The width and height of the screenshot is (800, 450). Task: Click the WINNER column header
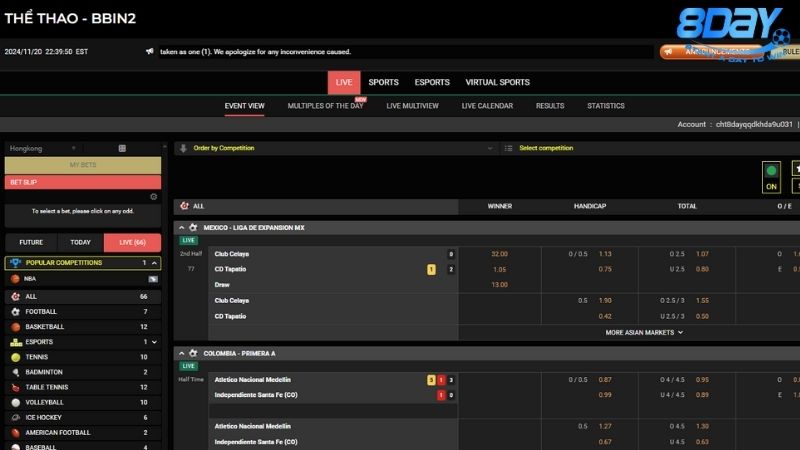pos(499,206)
